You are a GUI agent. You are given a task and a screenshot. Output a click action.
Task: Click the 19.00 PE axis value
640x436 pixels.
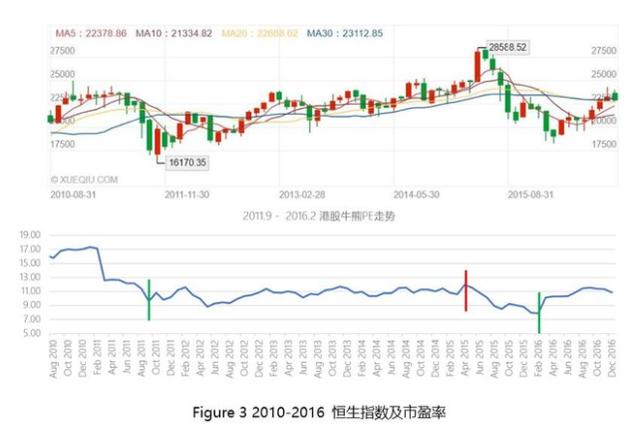[x=30, y=235]
